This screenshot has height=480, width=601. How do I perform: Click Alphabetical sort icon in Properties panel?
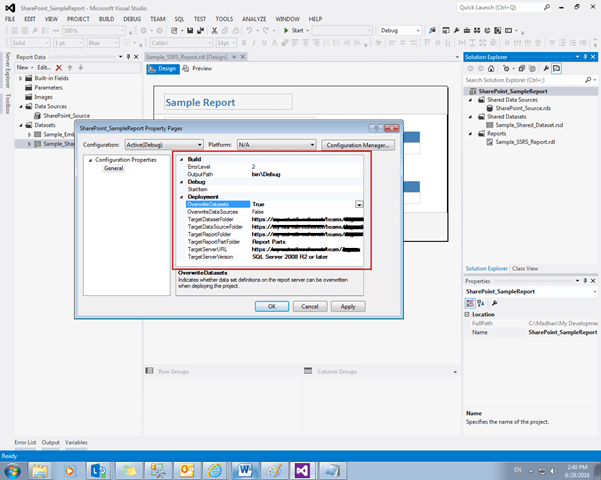tap(481, 303)
